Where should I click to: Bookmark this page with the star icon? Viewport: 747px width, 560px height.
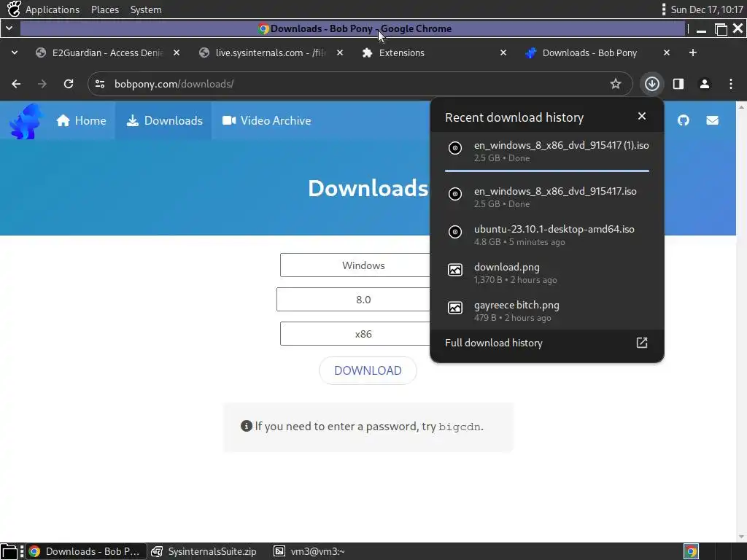click(x=616, y=84)
